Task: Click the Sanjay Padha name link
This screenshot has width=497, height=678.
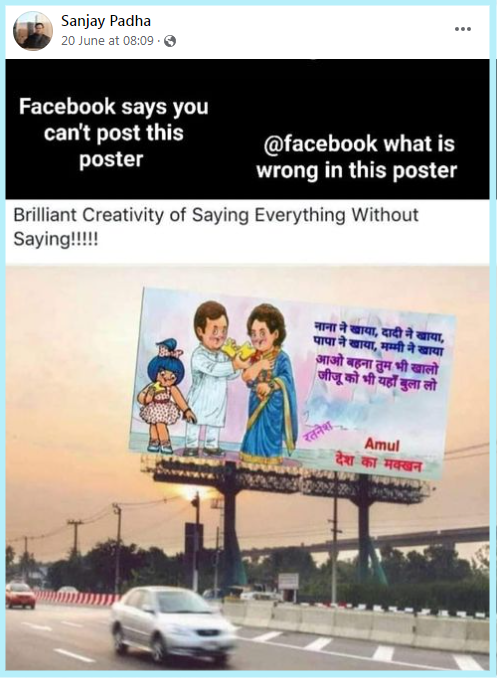Action: point(106,21)
